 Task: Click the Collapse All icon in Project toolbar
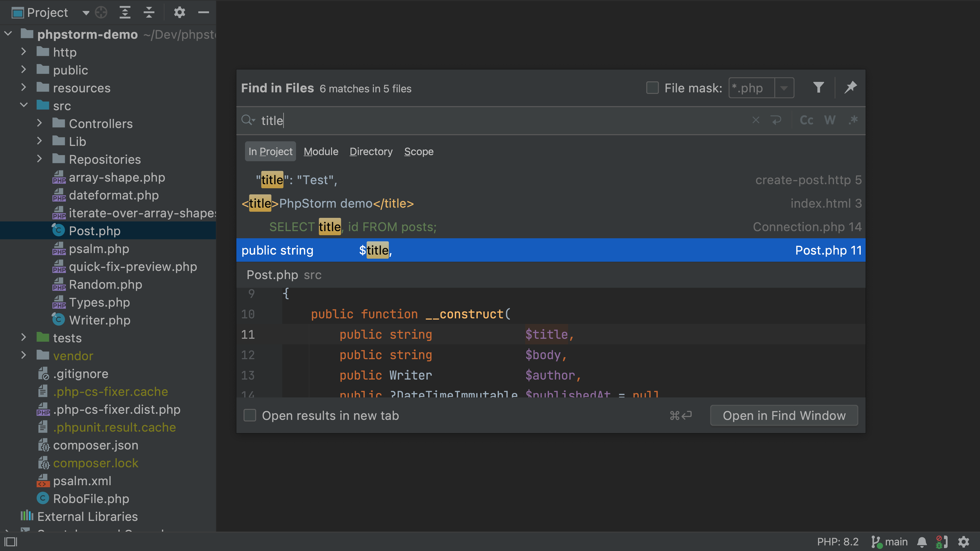149,12
